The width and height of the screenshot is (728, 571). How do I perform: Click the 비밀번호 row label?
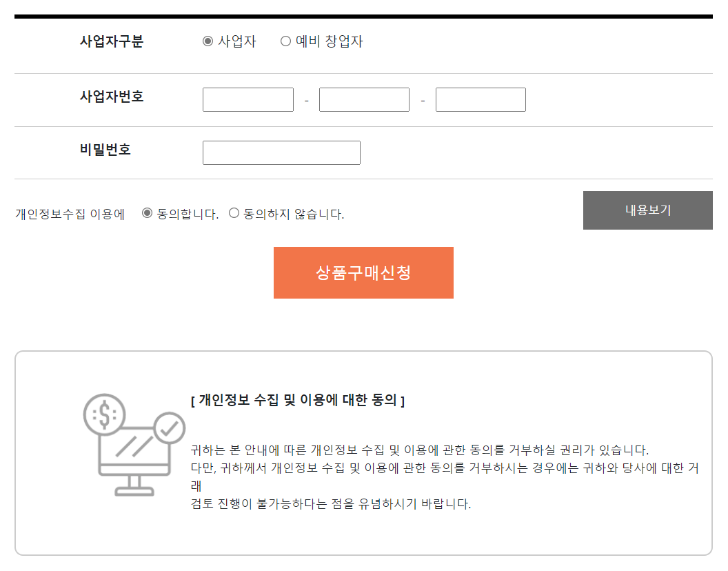pos(105,149)
